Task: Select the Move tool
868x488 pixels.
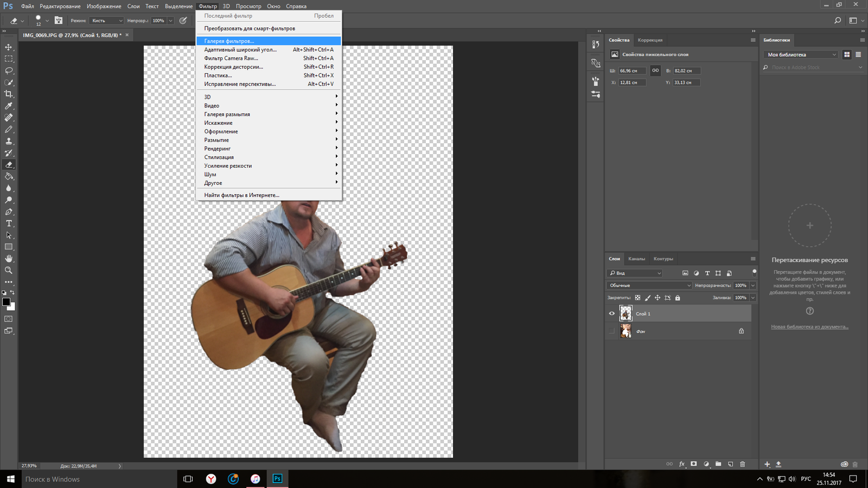Action: 9,47
